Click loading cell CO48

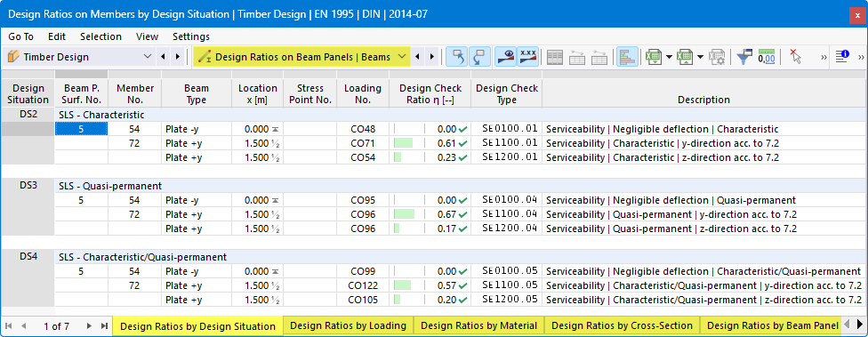(x=363, y=129)
